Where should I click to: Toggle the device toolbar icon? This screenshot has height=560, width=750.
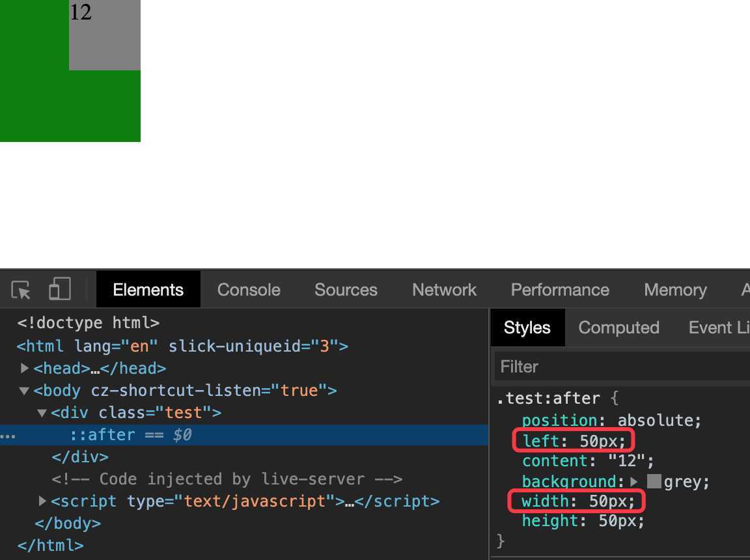click(x=60, y=289)
